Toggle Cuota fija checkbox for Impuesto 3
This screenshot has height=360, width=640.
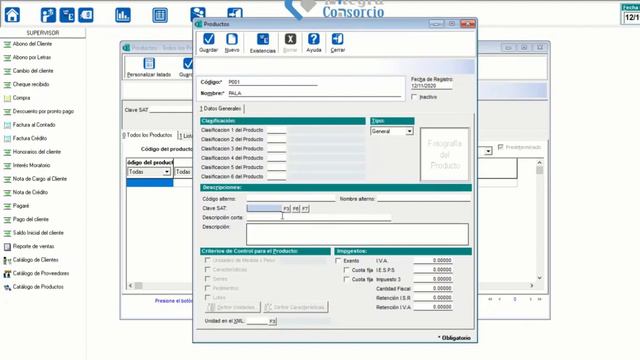[347, 279]
